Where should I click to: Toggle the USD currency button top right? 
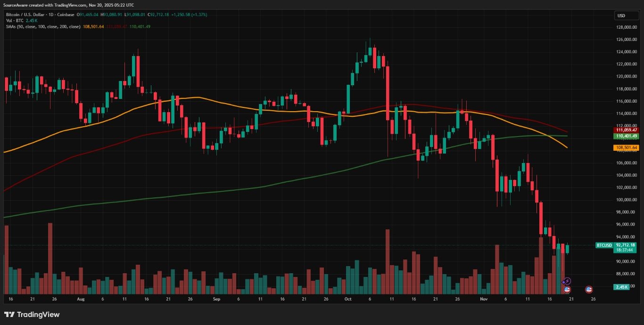click(626, 15)
